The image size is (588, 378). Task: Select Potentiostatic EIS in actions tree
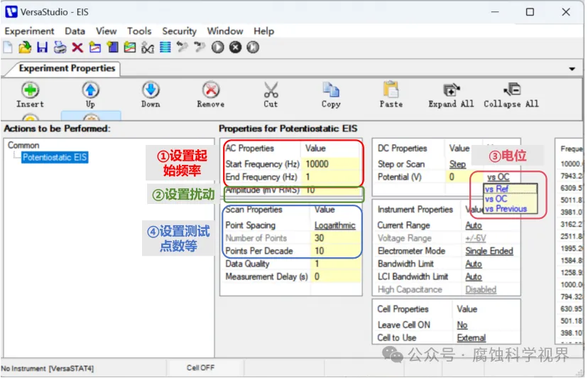(55, 157)
